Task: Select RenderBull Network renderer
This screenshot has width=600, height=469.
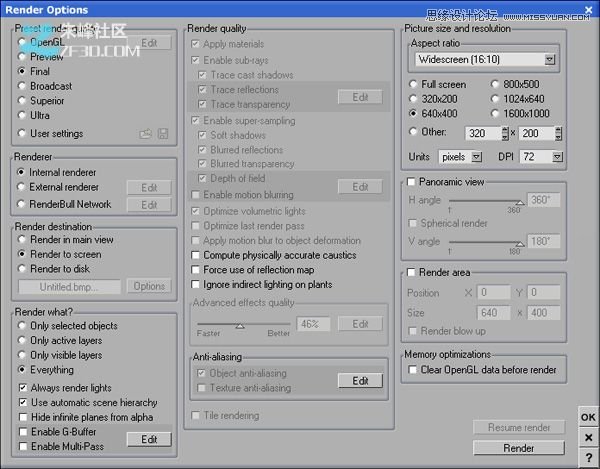Action: pyautogui.click(x=21, y=204)
